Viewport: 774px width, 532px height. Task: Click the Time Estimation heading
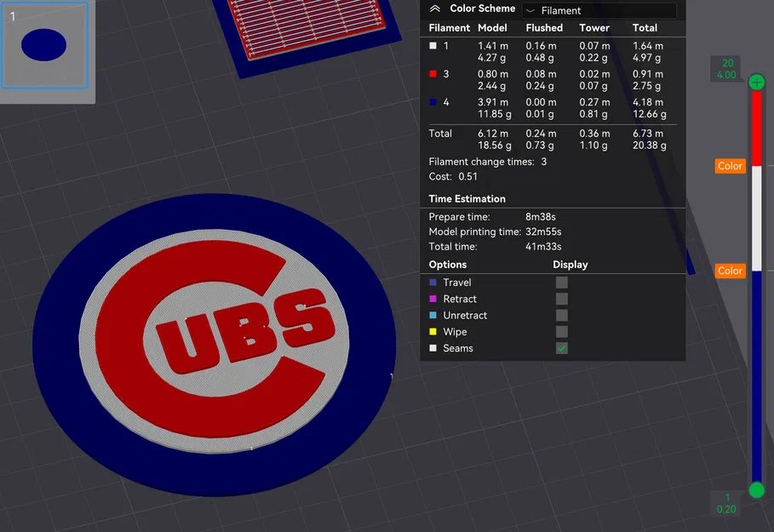coord(467,199)
